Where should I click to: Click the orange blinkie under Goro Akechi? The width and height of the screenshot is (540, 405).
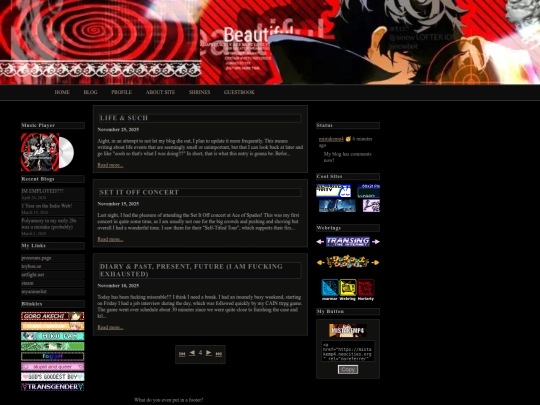(53, 326)
